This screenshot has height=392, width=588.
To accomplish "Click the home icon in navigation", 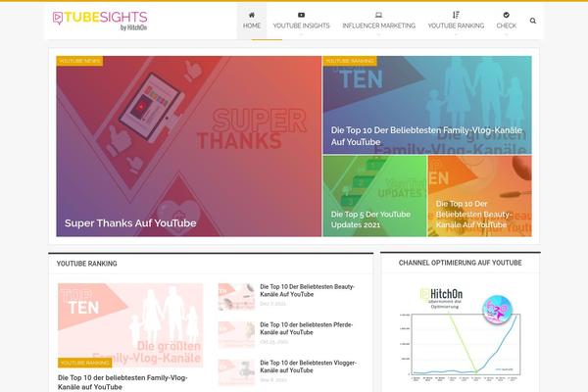I will pos(252,15).
